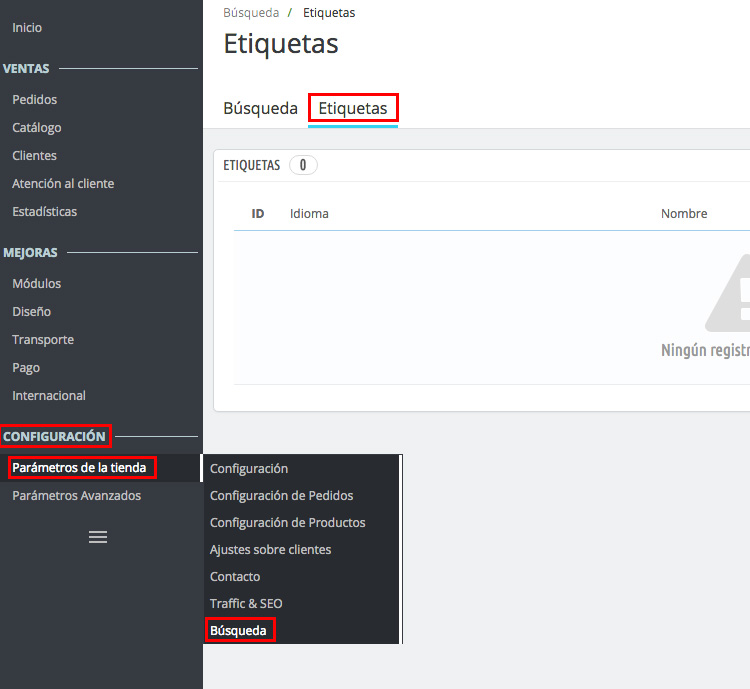The image size is (750, 689).
Task: Click the CONFIGURACIÓN section header
Action: [54, 436]
